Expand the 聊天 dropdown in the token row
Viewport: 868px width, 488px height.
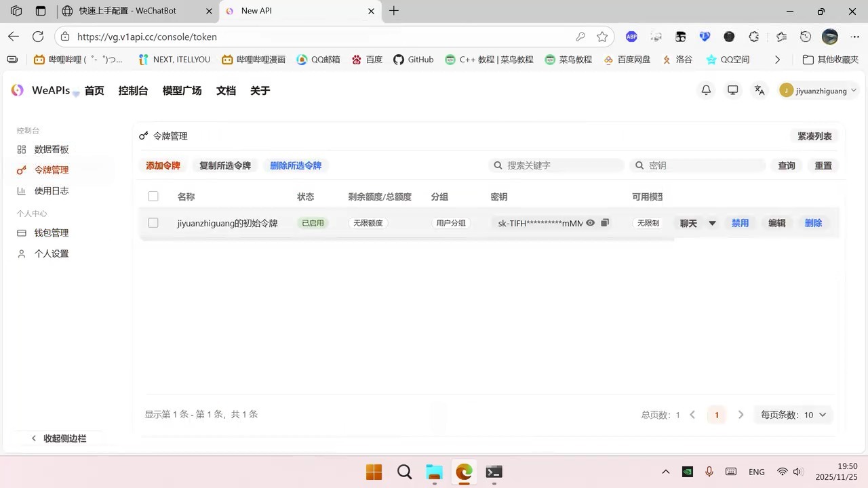click(711, 223)
